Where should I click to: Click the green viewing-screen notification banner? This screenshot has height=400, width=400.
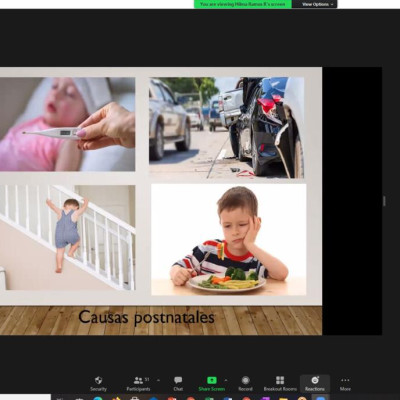(243, 4)
